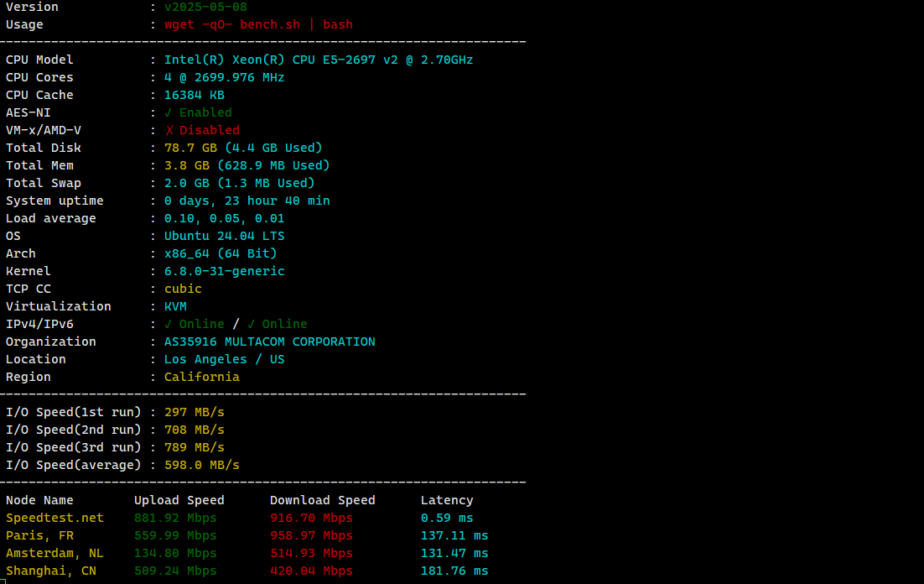
Task: Click the 3.8 GB total memory value
Action: [183, 165]
